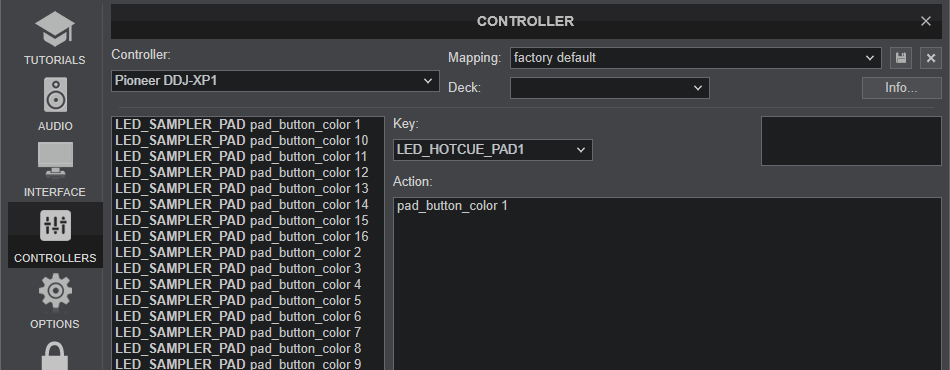This screenshot has height=370, width=950.
Task: Click the Info... button
Action: [x=901, y=88]
